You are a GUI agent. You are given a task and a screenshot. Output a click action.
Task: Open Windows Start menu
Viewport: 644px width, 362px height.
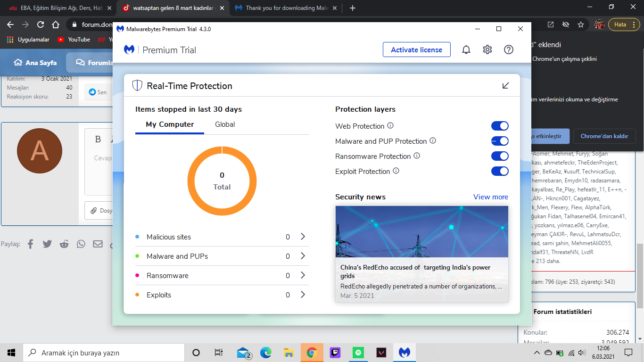pos(11,353)
